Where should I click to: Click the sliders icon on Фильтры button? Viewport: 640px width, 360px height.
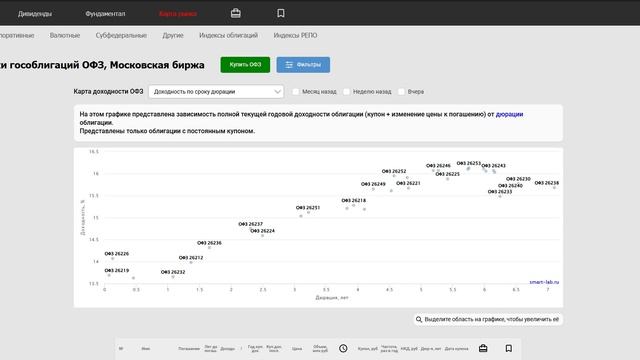(289, 65)
